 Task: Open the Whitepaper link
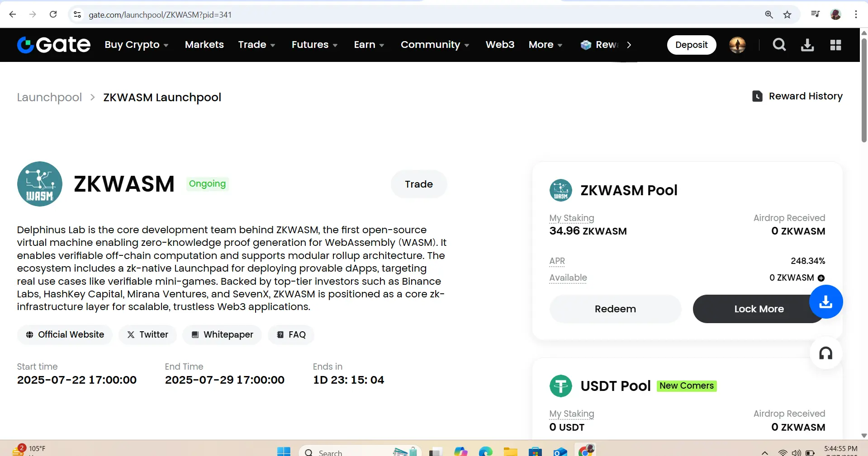pyautogui.click(x=222, y=335)
